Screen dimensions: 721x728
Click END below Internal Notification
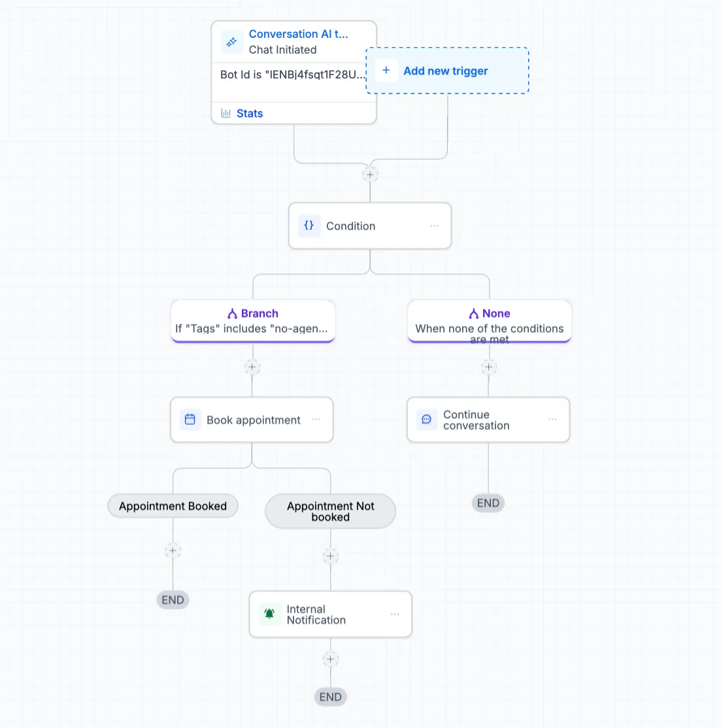(331, 697)
